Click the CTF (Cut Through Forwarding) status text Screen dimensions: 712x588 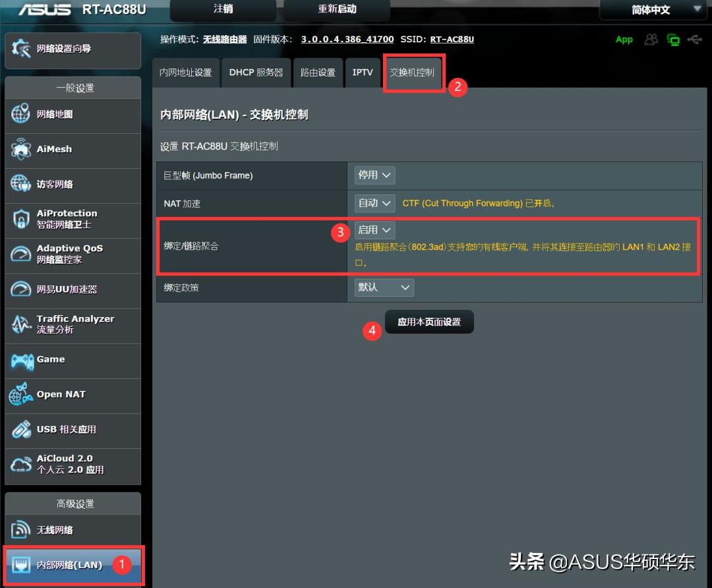tap(479, 204)
